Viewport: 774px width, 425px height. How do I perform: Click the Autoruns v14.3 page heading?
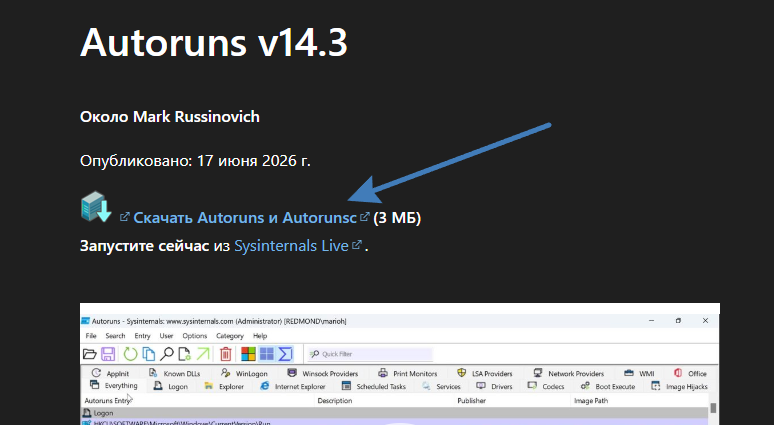(214, 42)
